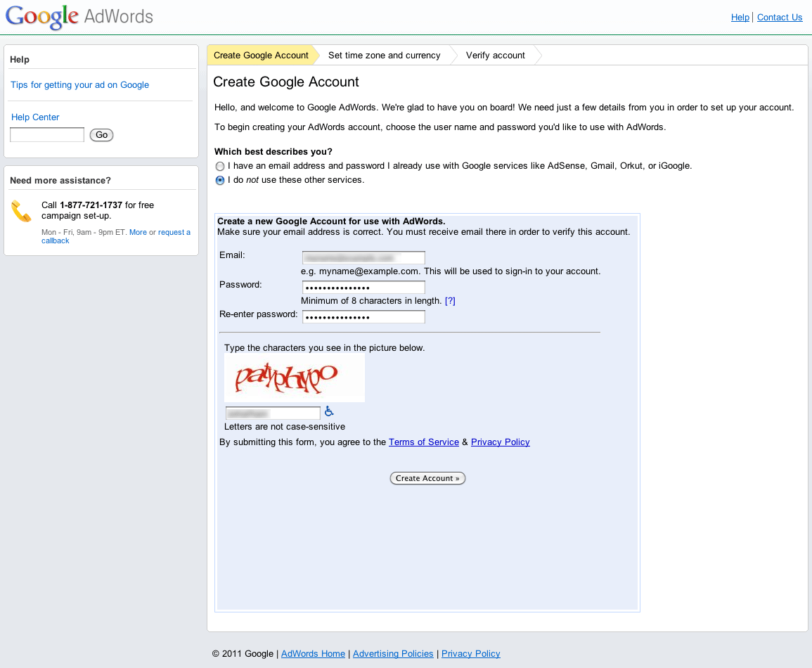This screenshot has height=668, width=812.
Task: Open Advertising Policies footer link
Action: [393, 653]
